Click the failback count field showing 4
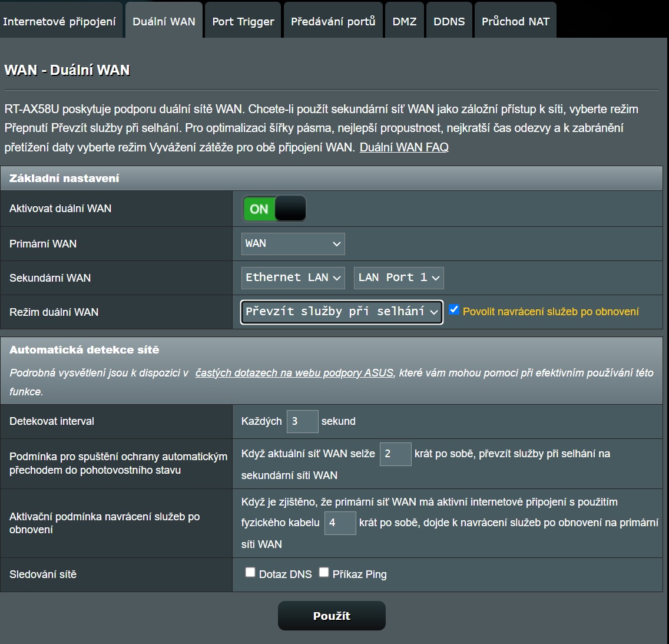Screen dimensions: 669x644 [x=340, y=523]
